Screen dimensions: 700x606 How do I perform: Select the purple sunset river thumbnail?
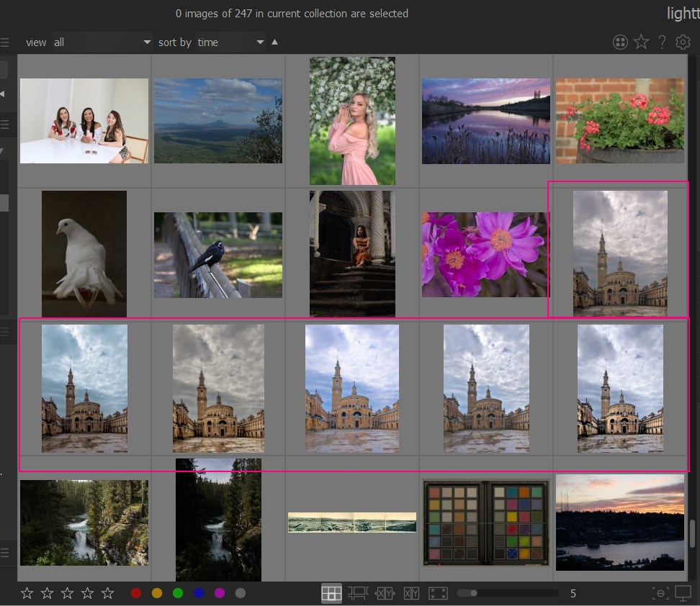(485, 121)
